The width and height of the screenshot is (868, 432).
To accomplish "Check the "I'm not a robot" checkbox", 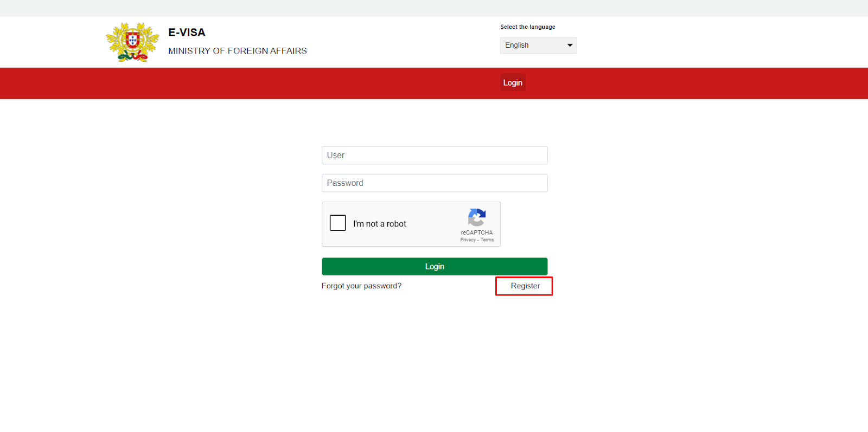I will [337, 223].
